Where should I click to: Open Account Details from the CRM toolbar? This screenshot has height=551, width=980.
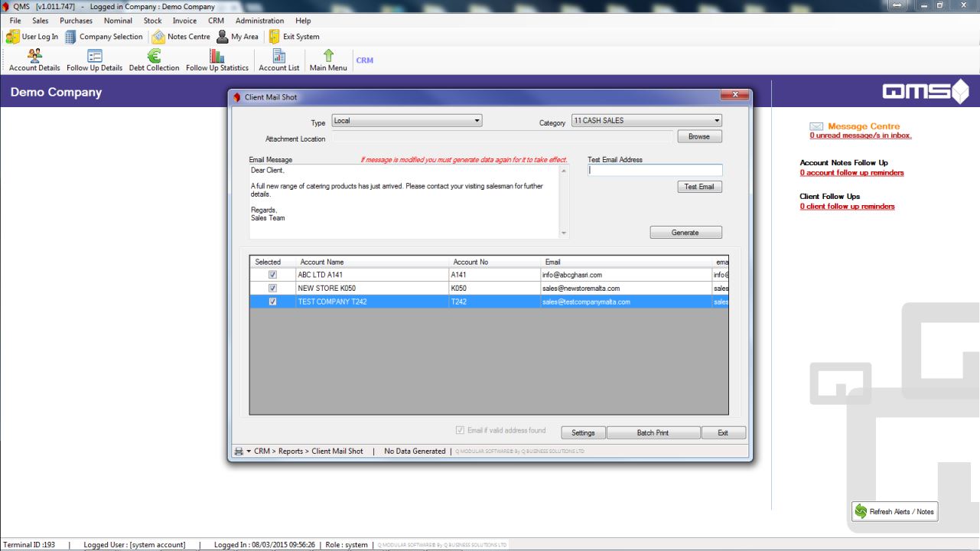coord(34,60)
